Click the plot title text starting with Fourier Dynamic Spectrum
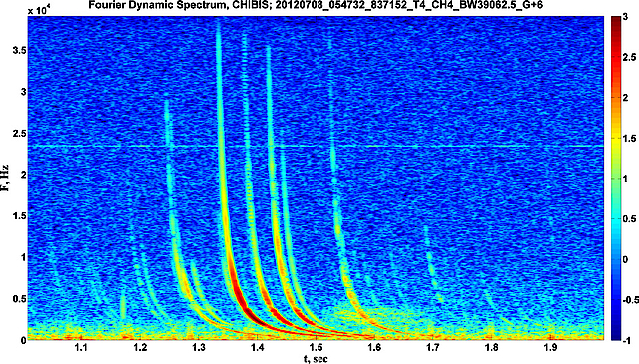The height and width of the screenshot is (364, 639). [316, 5]
